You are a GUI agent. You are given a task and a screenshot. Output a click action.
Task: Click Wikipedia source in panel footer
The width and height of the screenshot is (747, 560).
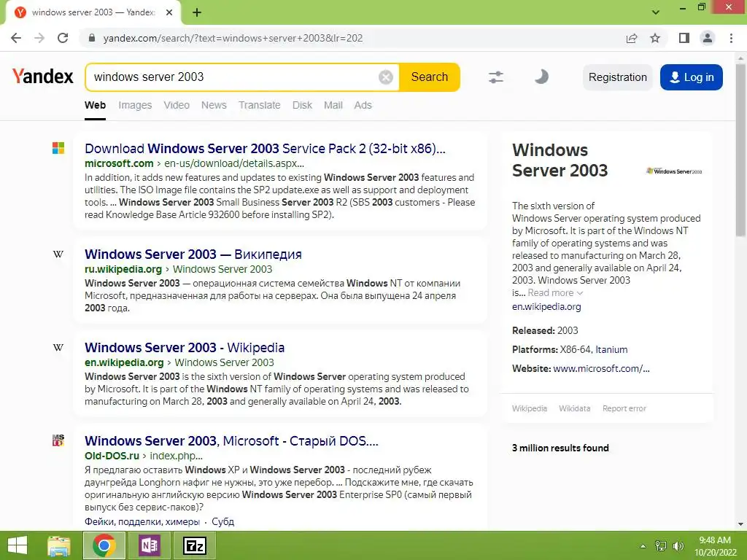pyautogui.click(x=530, y=408)
